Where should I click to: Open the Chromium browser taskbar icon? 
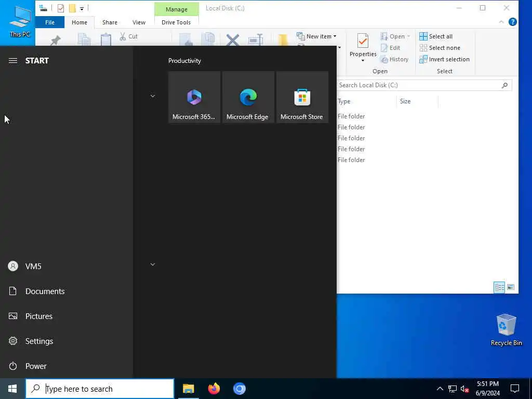239,389
